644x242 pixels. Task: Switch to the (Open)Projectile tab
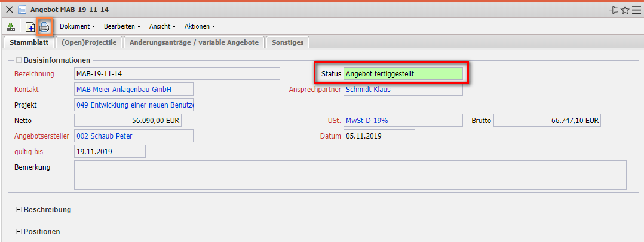pyautogui.click(x=89, y=42)
